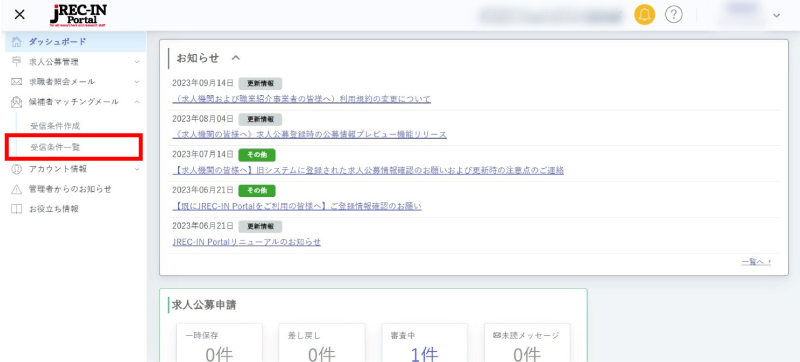Open the ご登録情報確認のお願い link
The width and height of the screenshot is (800, 362).
[x=297, y=206]
